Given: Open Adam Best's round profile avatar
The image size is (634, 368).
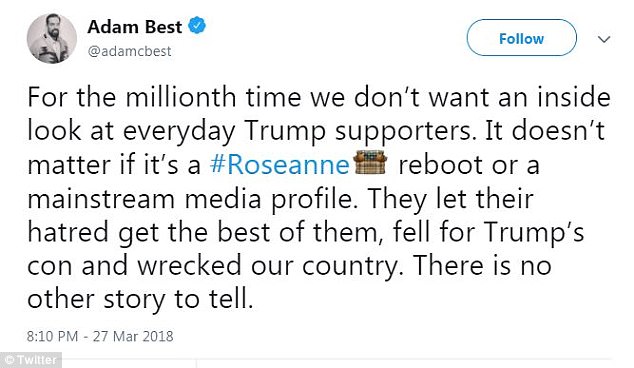Looking at the screenshot, I should tap(52, 39).
